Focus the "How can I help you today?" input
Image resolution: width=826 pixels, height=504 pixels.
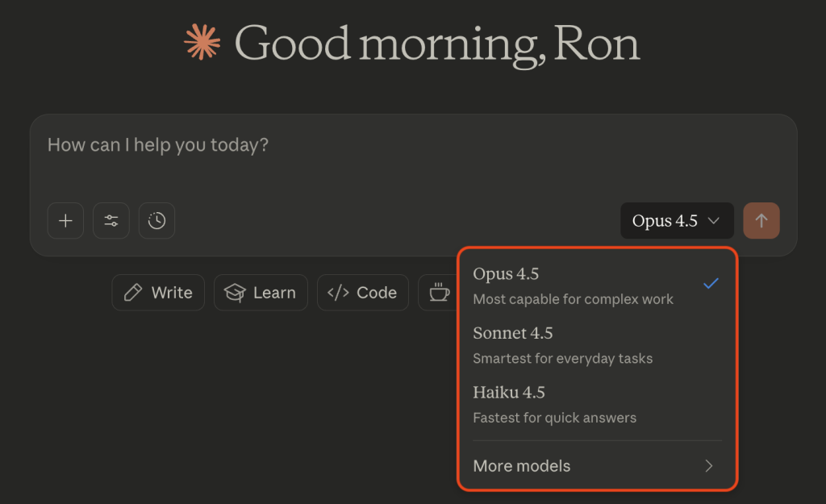point(323,146)
